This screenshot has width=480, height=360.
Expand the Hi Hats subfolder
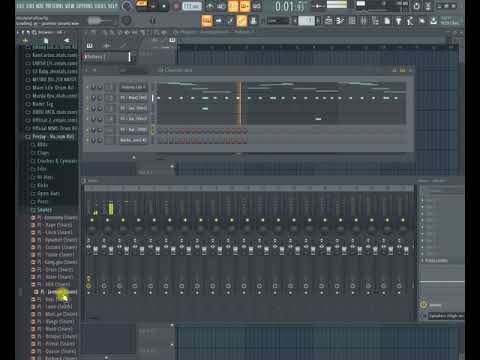tap(45, 177)
